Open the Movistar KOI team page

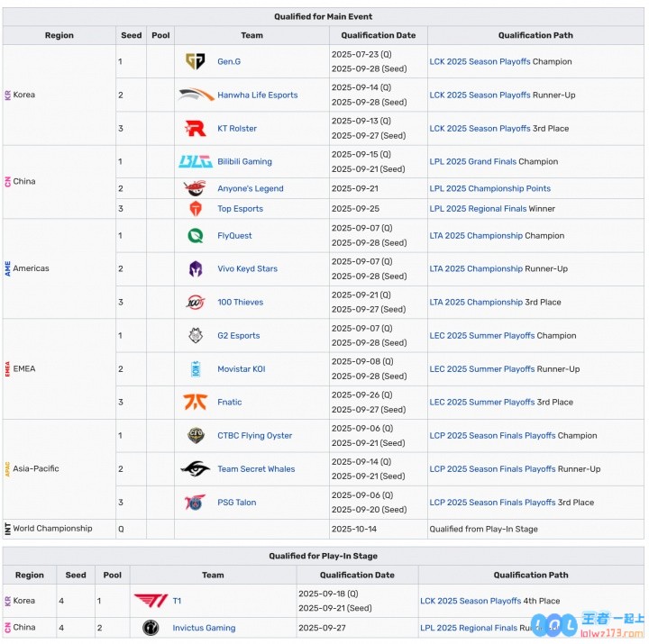pyautogui.click(x=241, y=369)
